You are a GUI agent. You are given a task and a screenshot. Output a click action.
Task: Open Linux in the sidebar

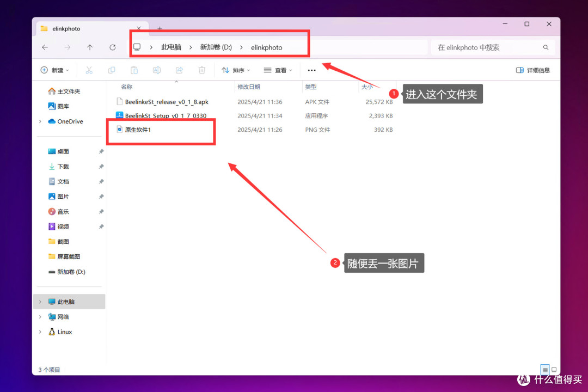click(64, 332)
